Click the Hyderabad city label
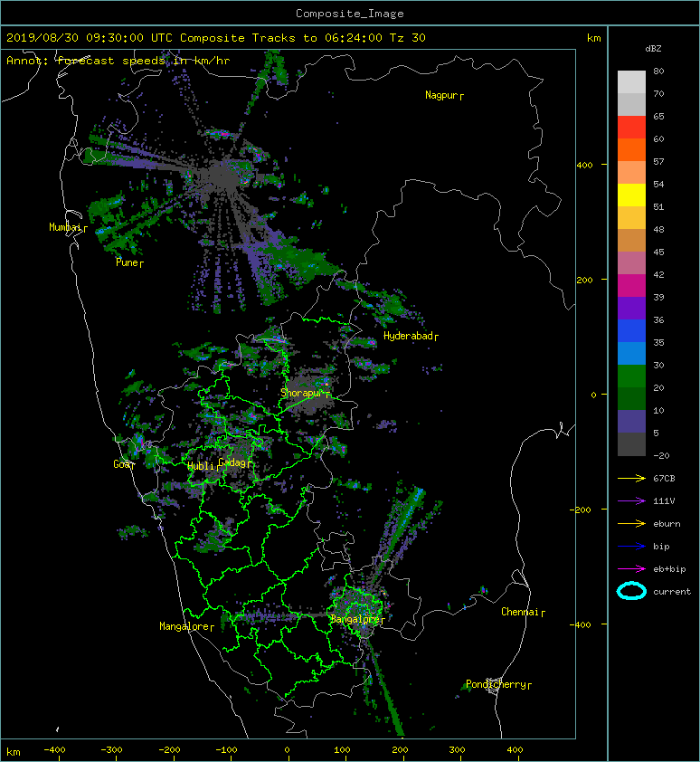The height and width of the screenshot is (762, 700). (x=408, y=336)
